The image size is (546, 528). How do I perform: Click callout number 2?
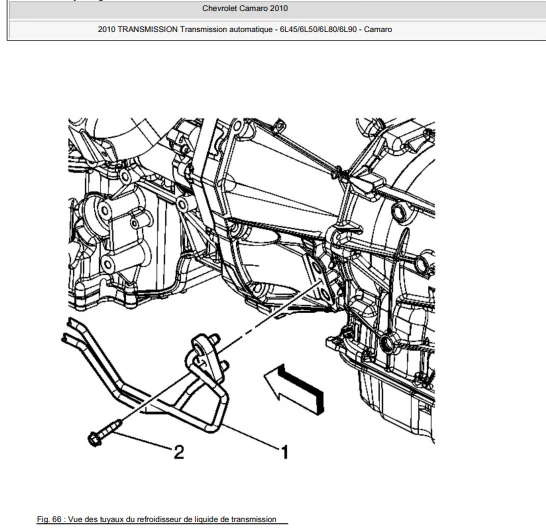click(179, 452)
